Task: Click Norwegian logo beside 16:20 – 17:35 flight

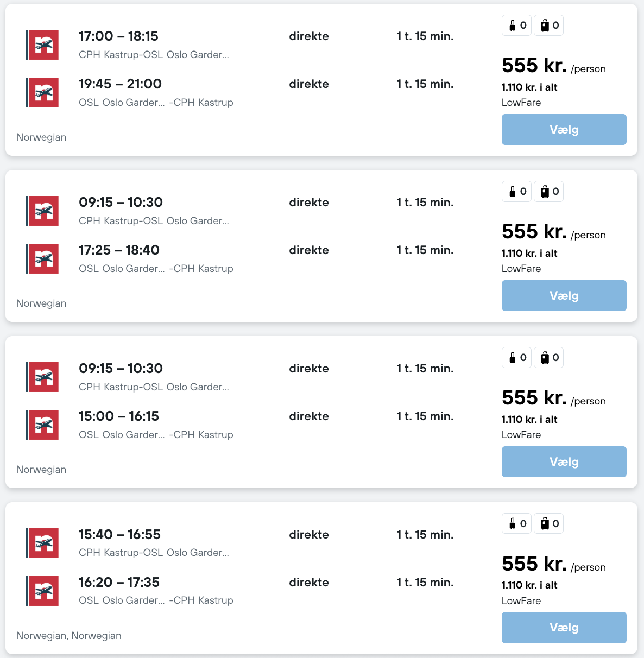Action: tap(43, 591)
